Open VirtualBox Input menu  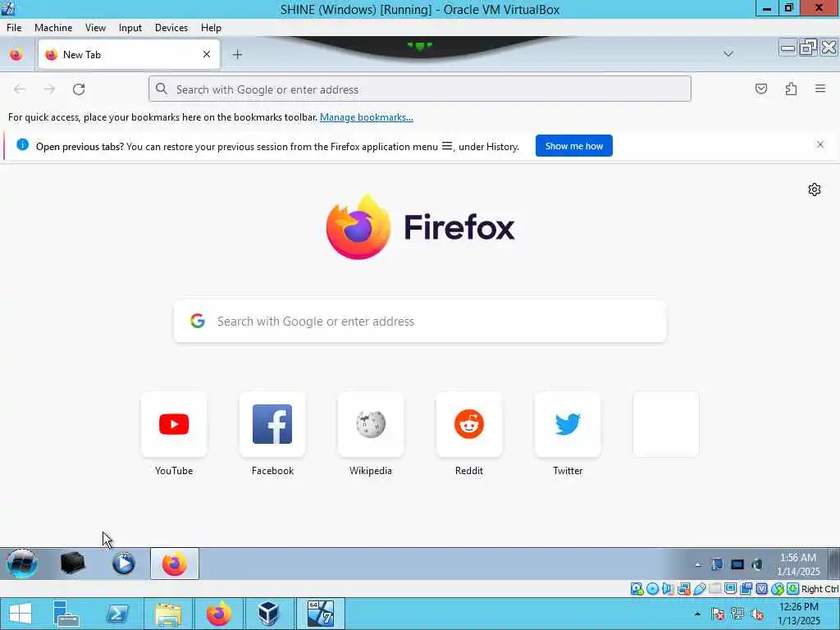[x=130, y=28]
